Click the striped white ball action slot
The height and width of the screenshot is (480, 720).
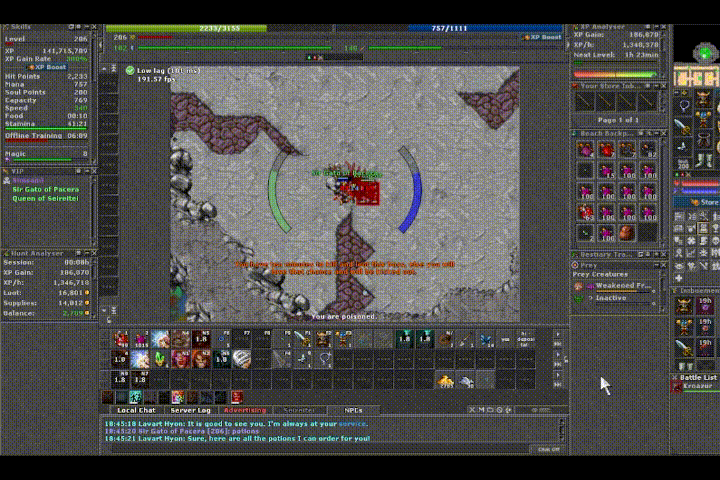point(242,359)
